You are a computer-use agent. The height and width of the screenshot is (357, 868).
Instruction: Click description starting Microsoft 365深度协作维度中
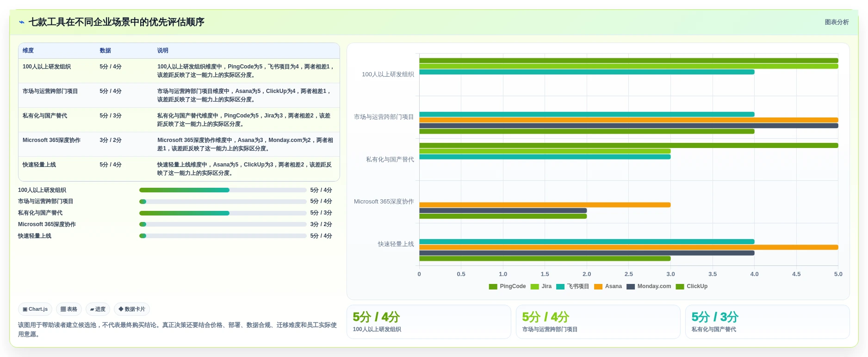click(246, 144)
